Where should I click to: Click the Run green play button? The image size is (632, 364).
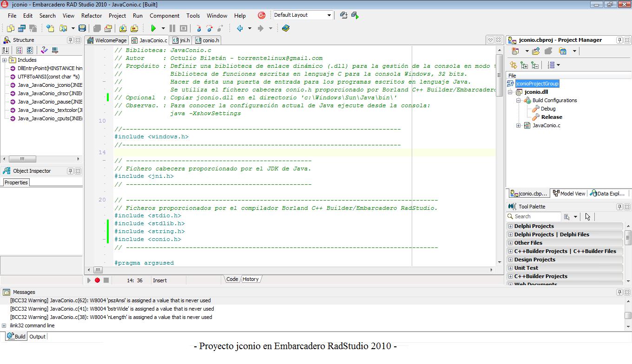pos(153,28)
